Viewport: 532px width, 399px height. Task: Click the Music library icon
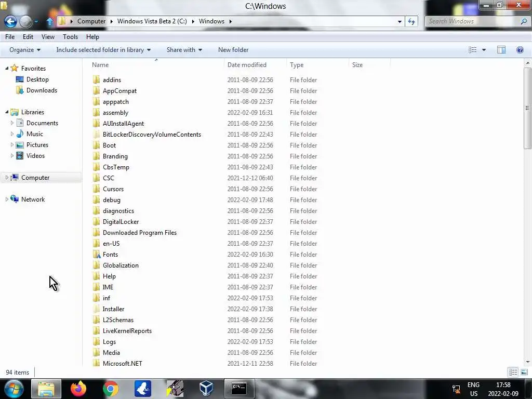tap(20, 134)
